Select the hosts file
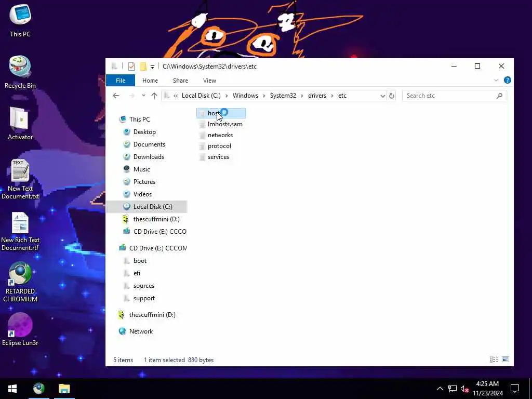Image resolution: width=532 pixels, height=399 pixels. click(x=221, y=113)
